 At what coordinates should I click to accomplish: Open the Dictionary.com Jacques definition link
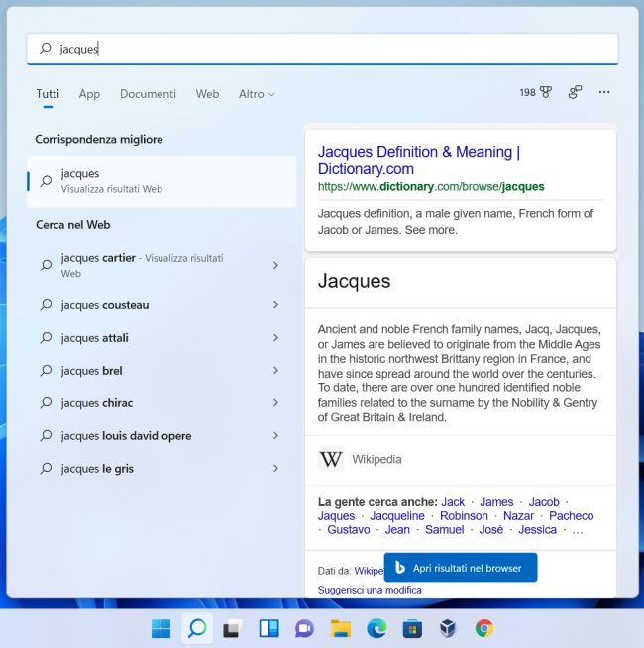pyautogui.click(x=418, y=161)
